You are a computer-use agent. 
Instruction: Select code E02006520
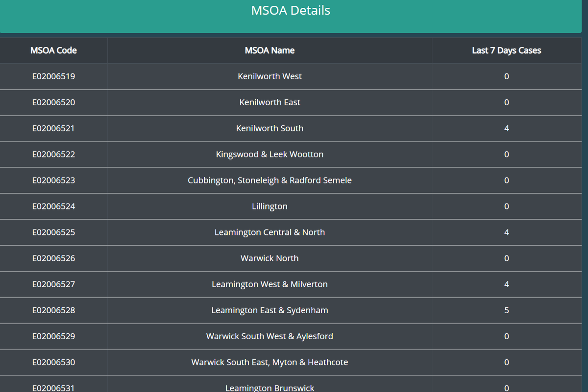pyautogui.click(x=53, y=102)
